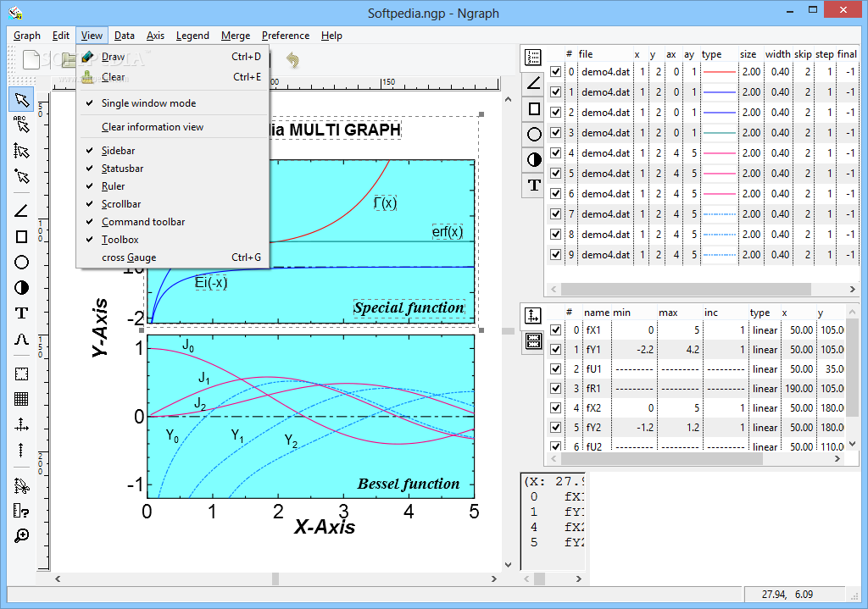Select the trimming tool in toolbox
868x609 pixels.
[x=21, y=485]
